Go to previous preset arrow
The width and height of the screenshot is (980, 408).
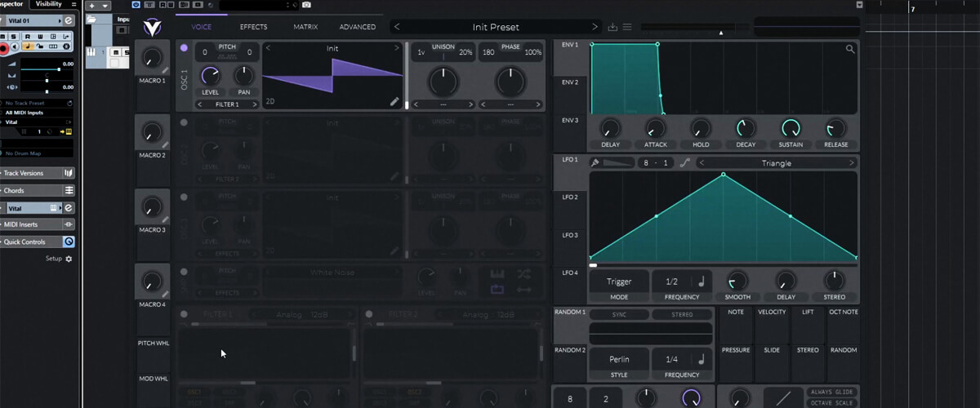pyautogui.click(x=397, y=27)
